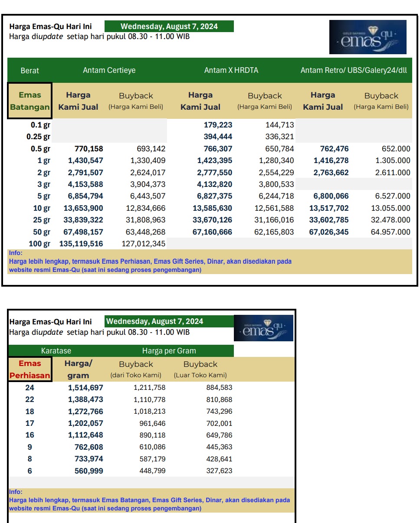Click the buyback value 2,554,229
Screen dimensions: 420x523
tap(276, 173)
